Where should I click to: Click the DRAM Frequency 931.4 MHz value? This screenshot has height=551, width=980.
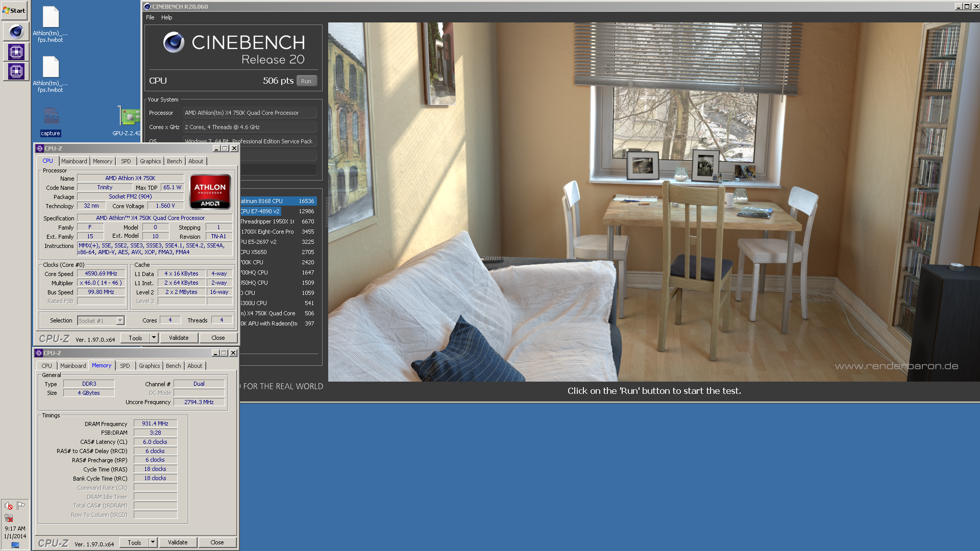click(x=155, y=424)
